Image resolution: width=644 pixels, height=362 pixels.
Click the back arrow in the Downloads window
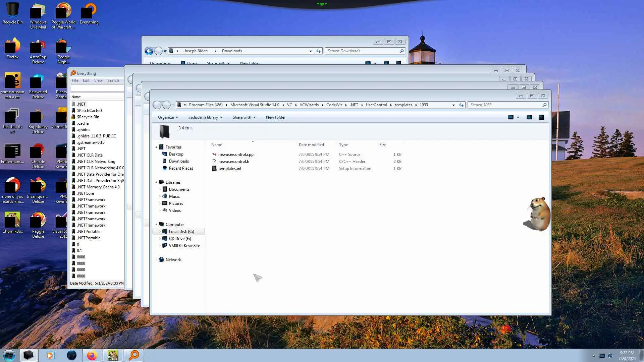(149, 51)
